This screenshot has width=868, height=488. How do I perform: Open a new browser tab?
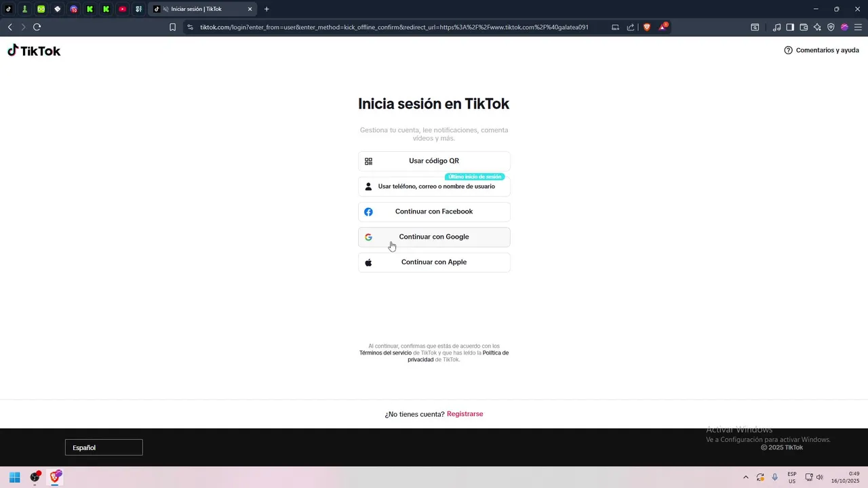[x=267, y=9]
